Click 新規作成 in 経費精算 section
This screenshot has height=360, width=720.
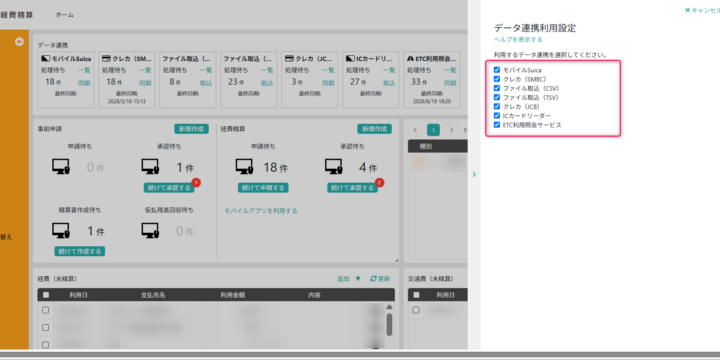pyautogui.click(x=375, y=129)
